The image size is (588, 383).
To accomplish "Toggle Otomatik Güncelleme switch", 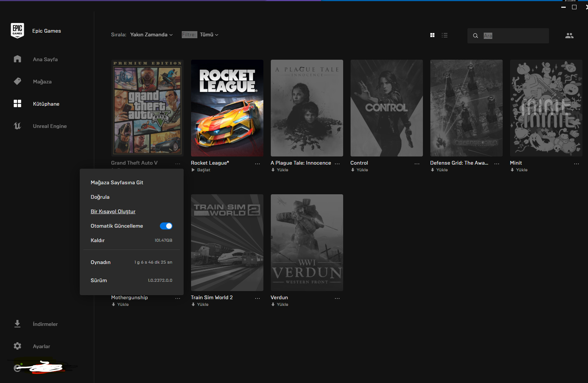I will [166, 226].
